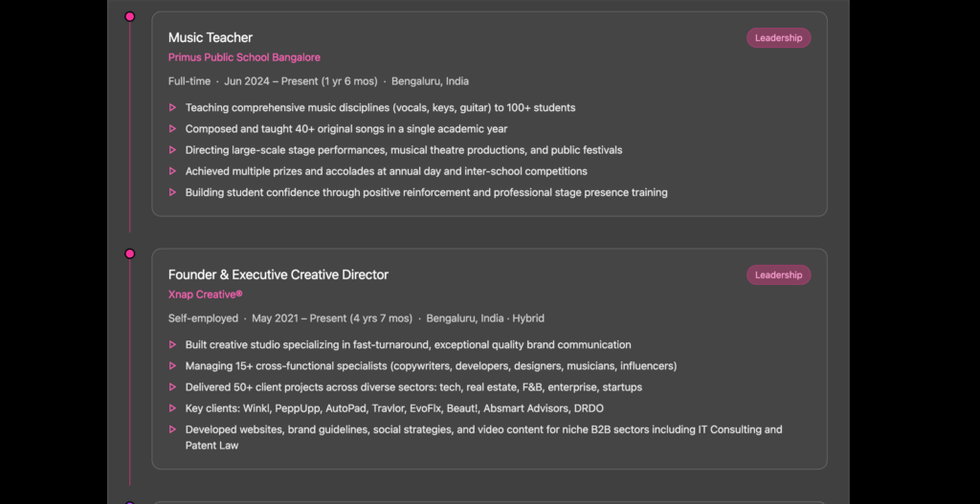Click the "Founder & Executive Creative Director" heading
Screen dimensions: 980x504
(x=278, y=274)
